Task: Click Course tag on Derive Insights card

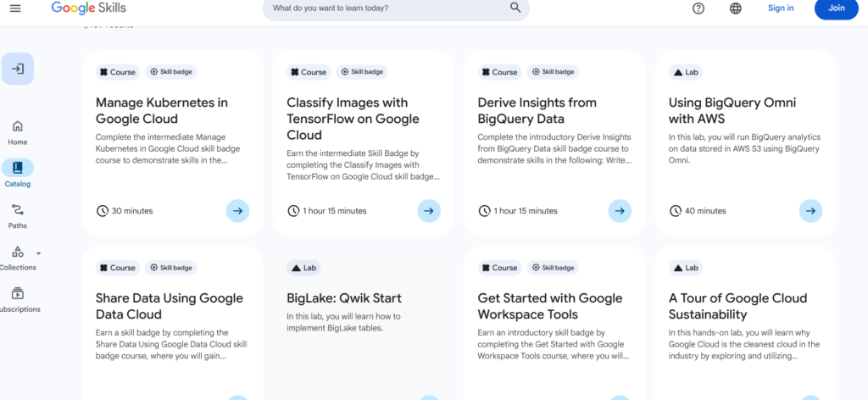Action: 500,72
